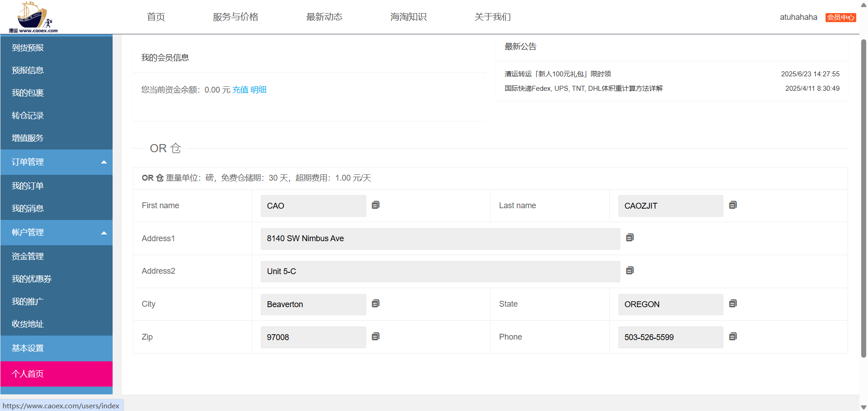
Task: Click the Address1 input field
Action: coord(440,238)
